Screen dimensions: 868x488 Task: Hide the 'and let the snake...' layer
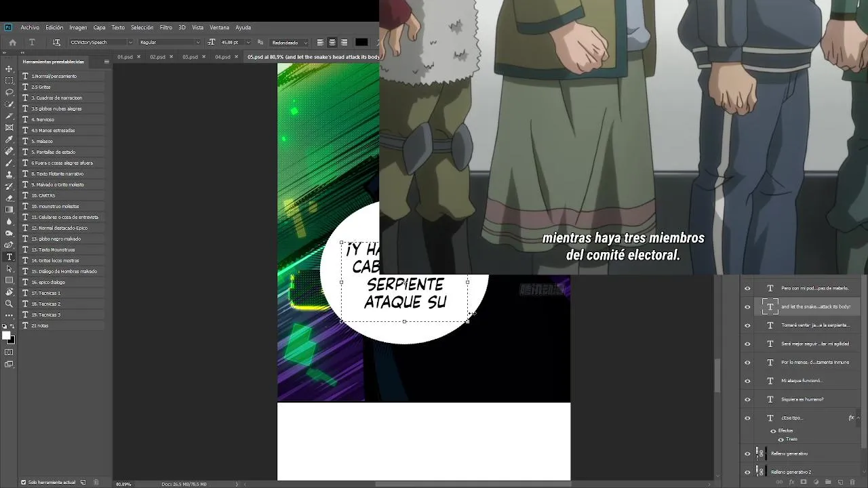coord(747,306)
